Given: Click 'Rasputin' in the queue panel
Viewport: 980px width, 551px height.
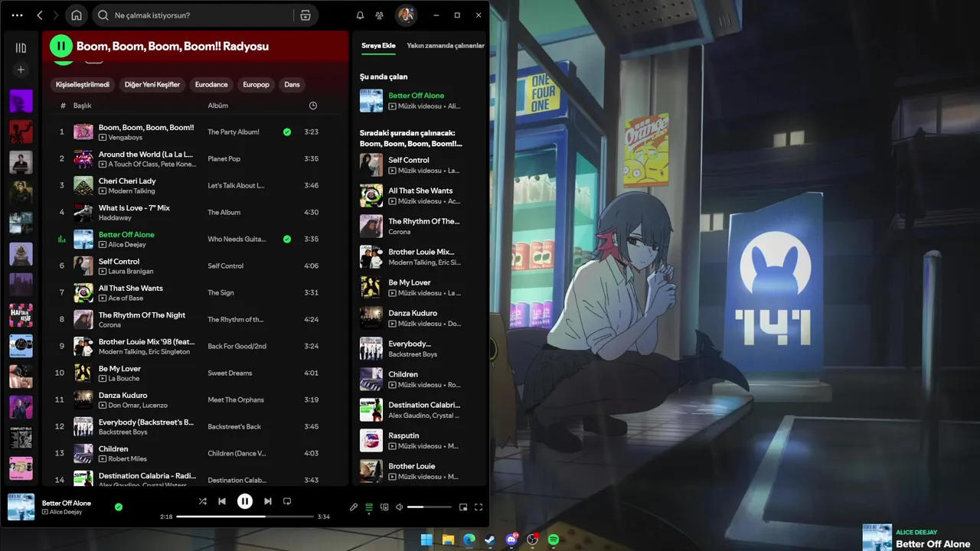Looking at the screenshot, I should (x=403, y=435).
